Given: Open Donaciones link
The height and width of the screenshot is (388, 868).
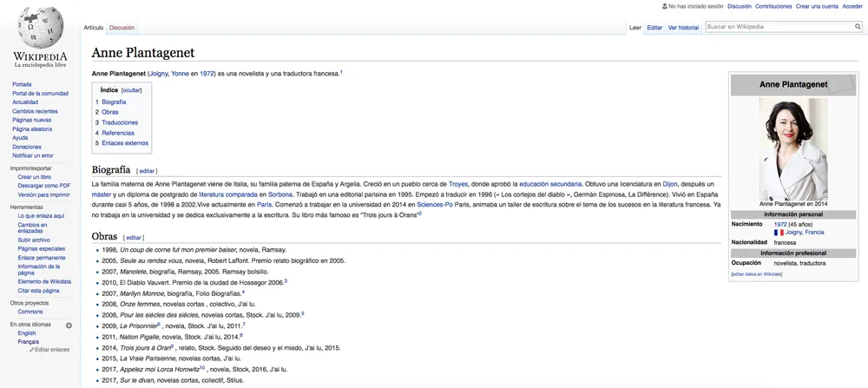Looking at the screenshot, I should tap(27, 147).
